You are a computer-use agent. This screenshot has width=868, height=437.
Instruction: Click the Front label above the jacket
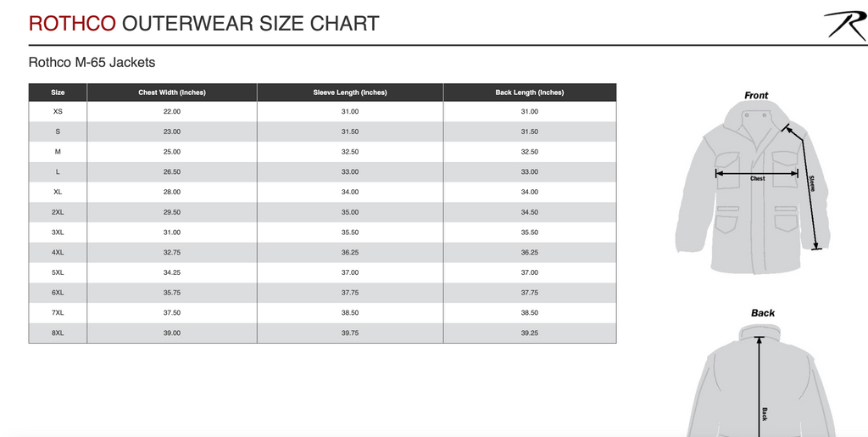click(756, 95)
